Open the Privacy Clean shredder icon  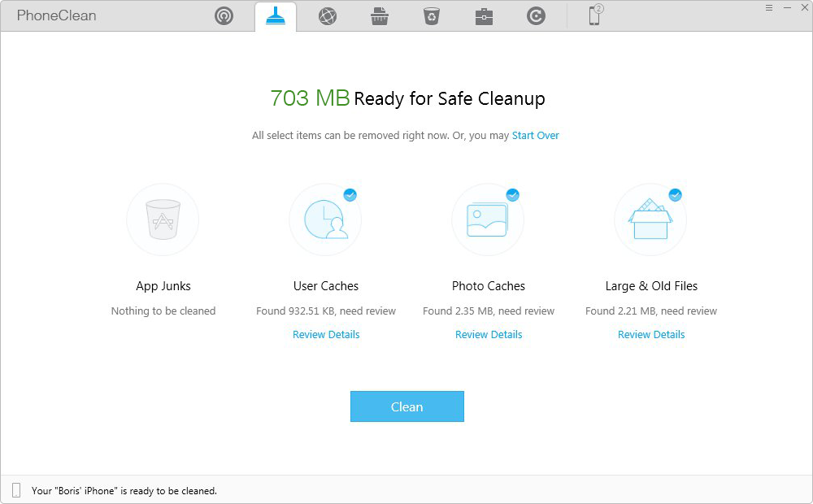click(x=380, y=16)
